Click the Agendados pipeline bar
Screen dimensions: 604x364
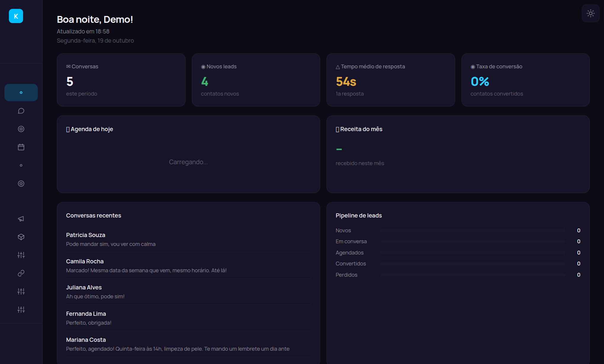coord(473,252)
